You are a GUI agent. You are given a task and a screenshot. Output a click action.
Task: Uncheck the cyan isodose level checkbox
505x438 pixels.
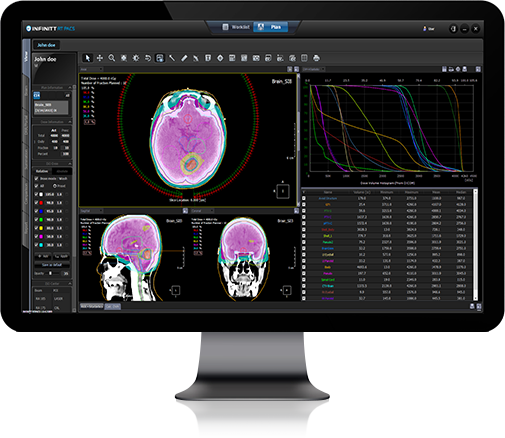coord(36,245)
